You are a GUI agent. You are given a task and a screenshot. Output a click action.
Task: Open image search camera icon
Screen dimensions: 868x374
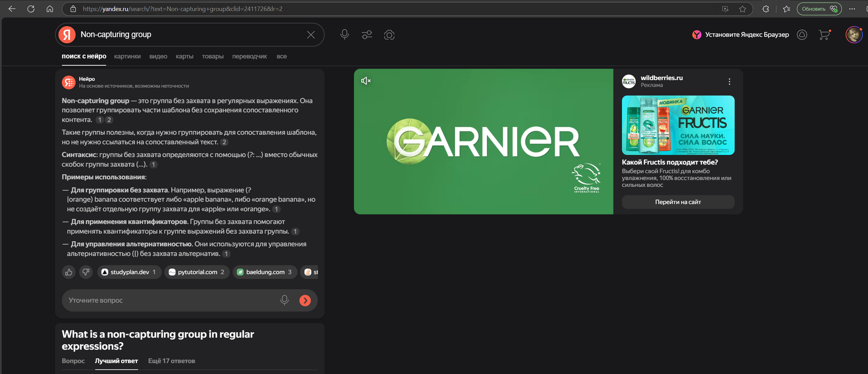[x=389, y=35]
